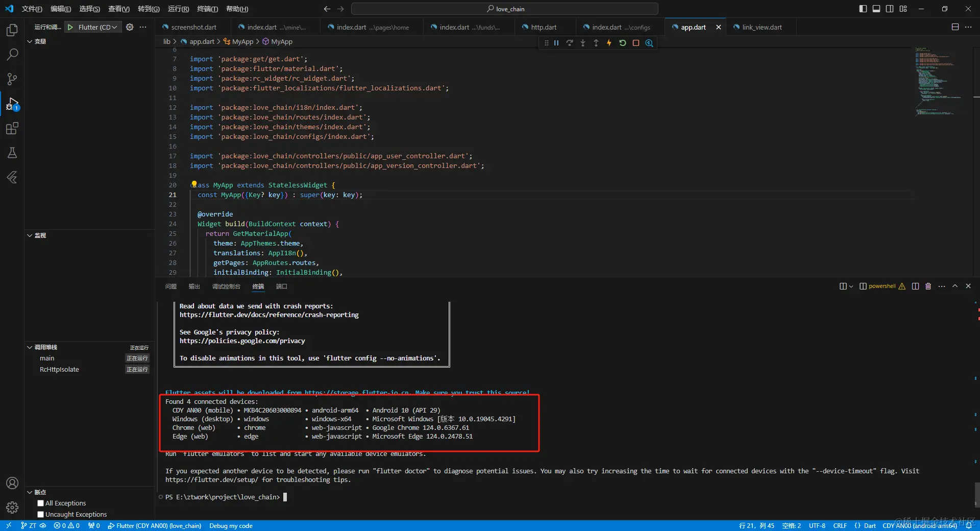Image resolution: width=980 pixels, height=531 pixels.
Task: Open the Extensions view
Action: tap(12, 128)
